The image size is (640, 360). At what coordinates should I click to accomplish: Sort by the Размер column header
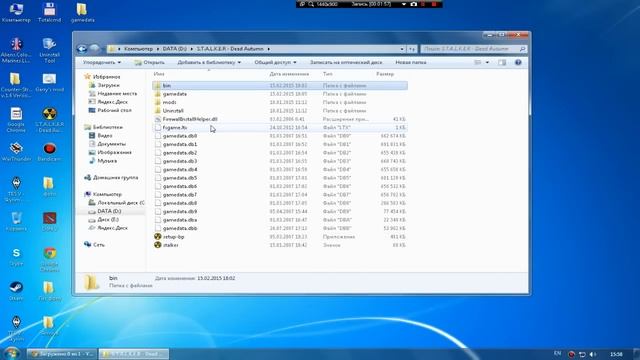pos(385,74)
